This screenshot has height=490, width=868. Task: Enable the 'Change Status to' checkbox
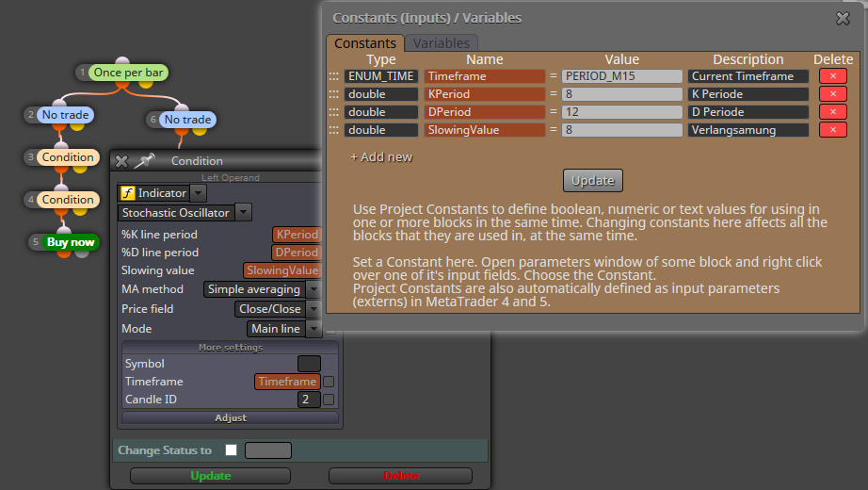(x=232, y=450)
